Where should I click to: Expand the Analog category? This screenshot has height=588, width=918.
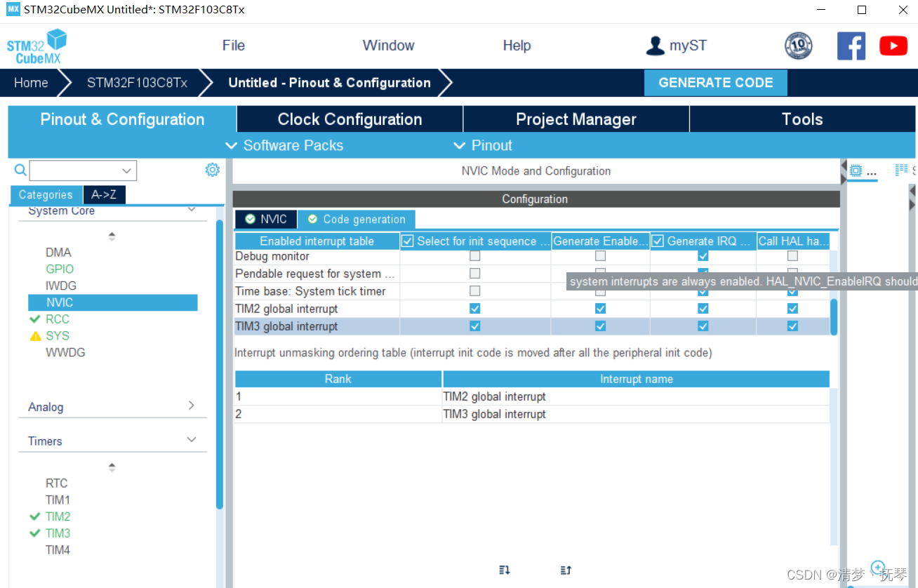tap(192, 406)
